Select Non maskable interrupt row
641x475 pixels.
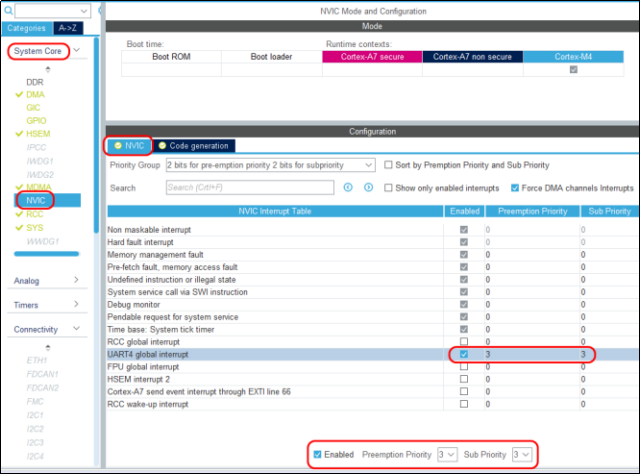pos(373,230)
